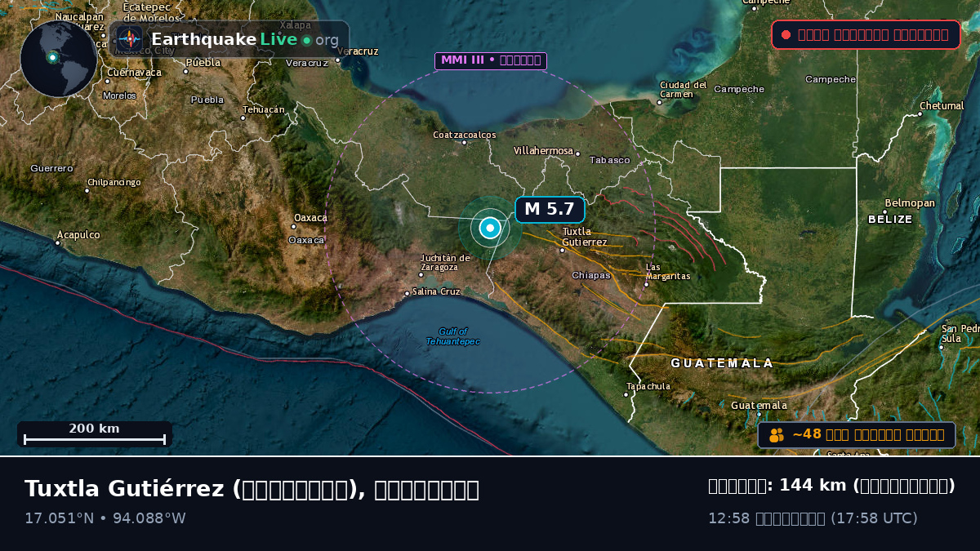Click the green live dot beside EarthquakeLive
The width and height of the screenshot is (980, 551).
tap(306, 40)
